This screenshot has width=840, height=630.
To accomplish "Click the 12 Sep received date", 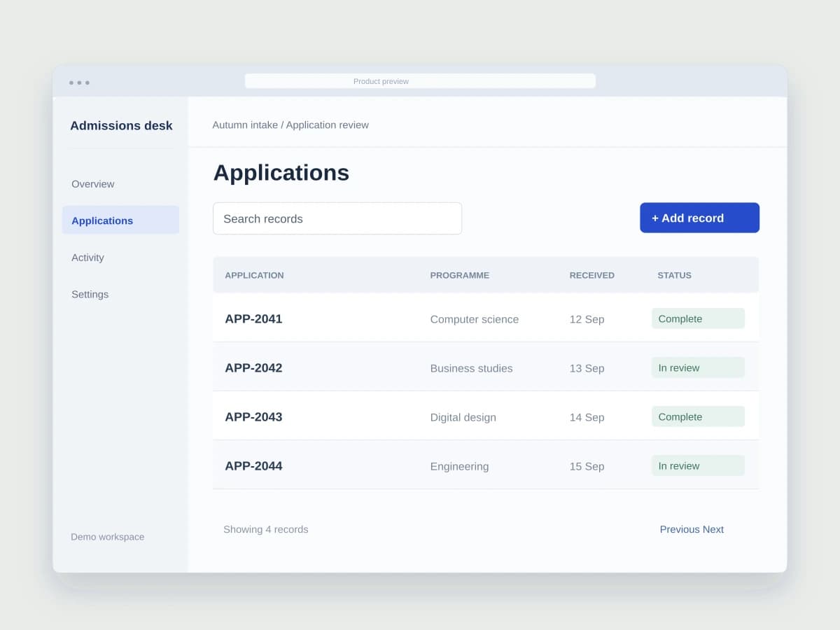I will [587, 319].
